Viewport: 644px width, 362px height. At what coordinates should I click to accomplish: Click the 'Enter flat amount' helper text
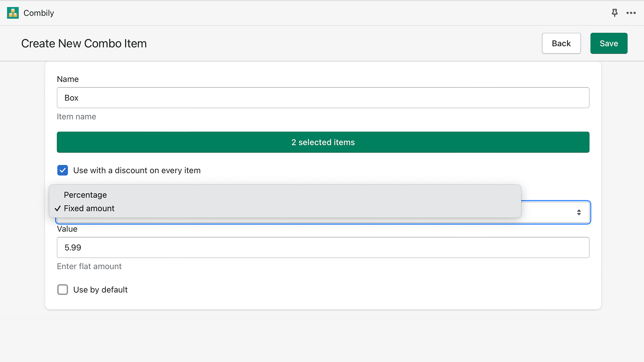[x=89, y=266]
